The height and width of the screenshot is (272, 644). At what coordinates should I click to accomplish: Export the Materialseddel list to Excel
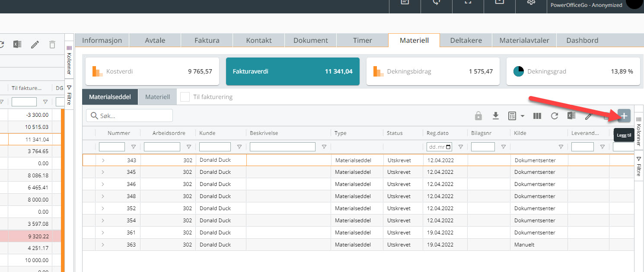tap(571, 116)
